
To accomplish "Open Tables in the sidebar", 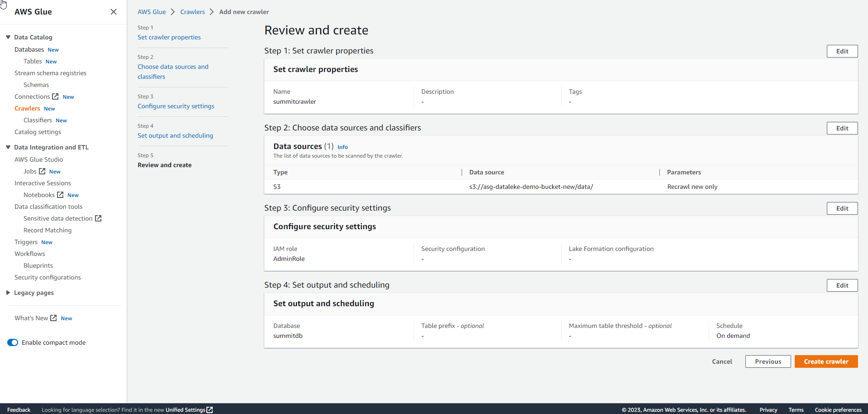I will click(x=33, y=61).
